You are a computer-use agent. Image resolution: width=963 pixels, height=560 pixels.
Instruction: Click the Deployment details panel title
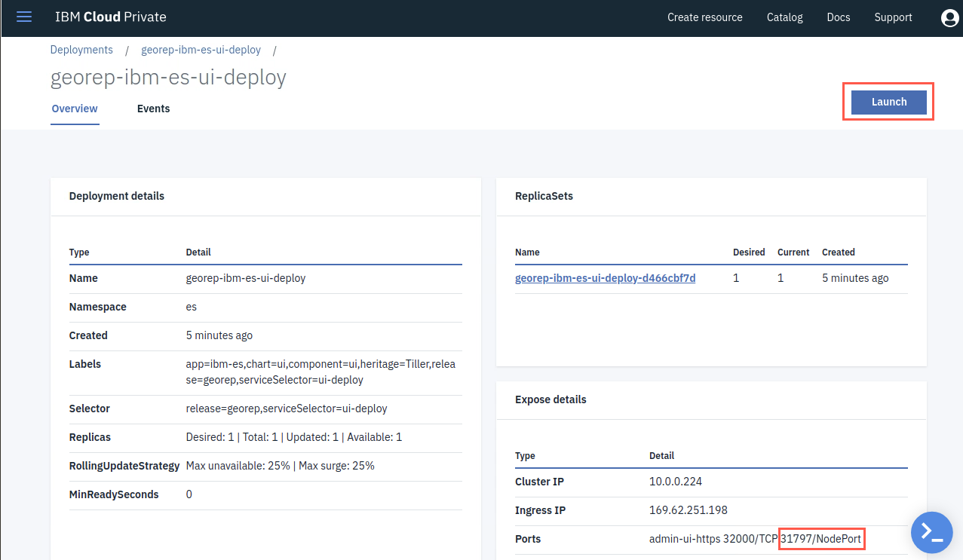[117, 196]
